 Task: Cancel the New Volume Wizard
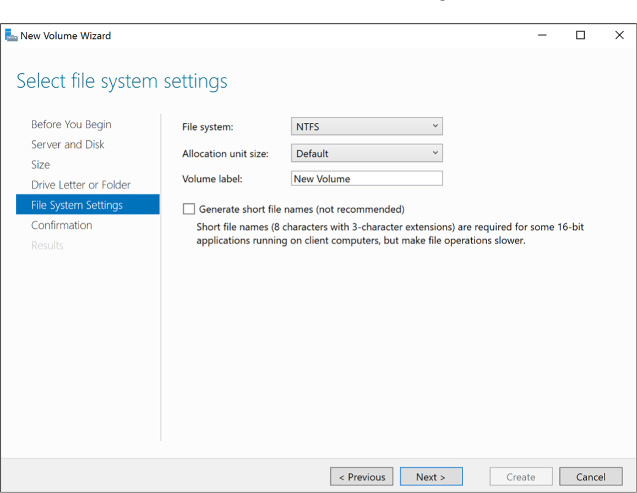pos(590,477)
